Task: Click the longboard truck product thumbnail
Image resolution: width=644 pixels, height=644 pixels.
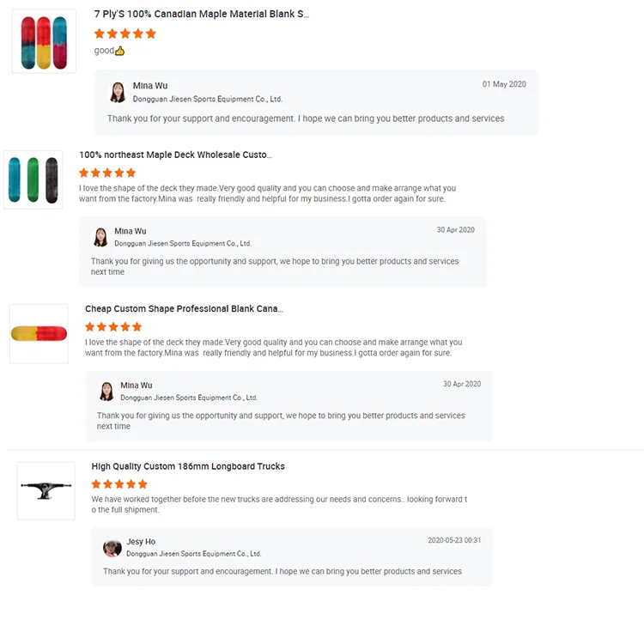Action: 46,490
